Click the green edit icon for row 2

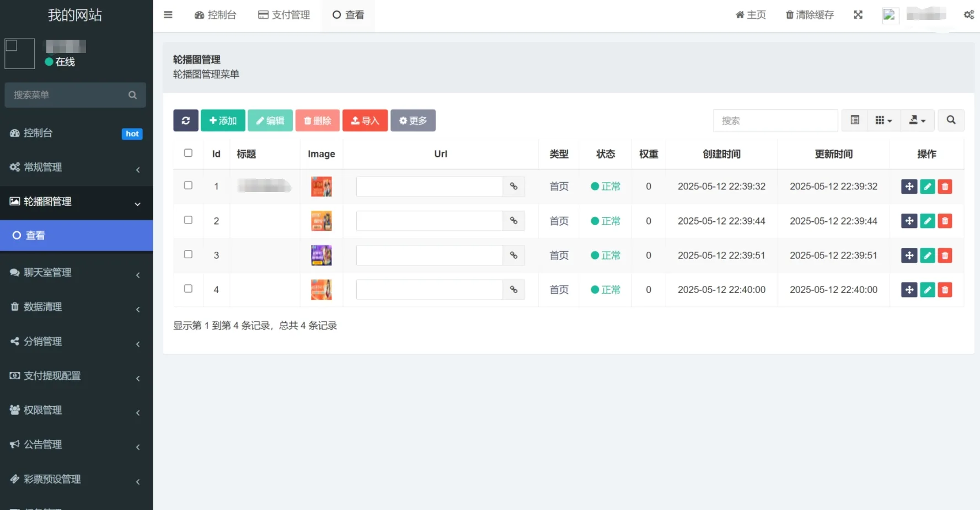tap(927, 221)
